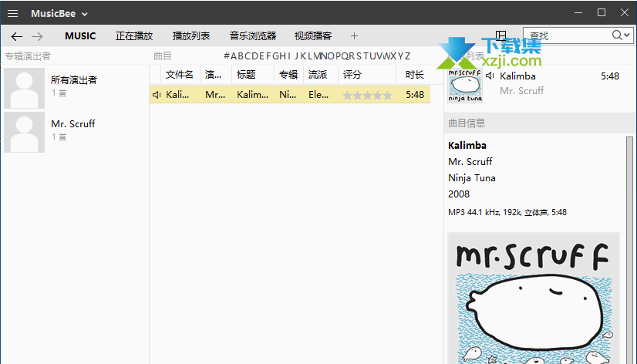Sort by 标题 column header
This screenshot has width=637, height=364.
[246, 75]
